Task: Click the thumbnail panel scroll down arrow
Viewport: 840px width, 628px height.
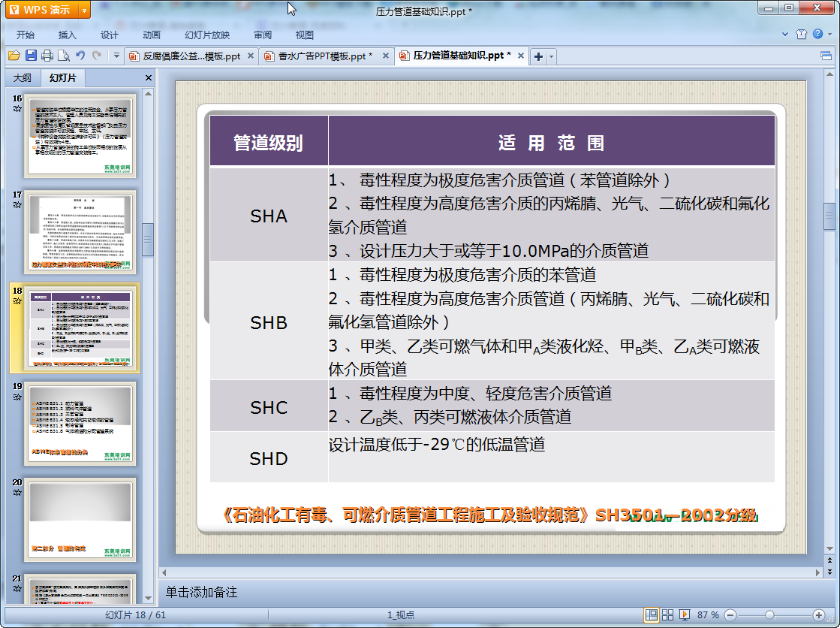Action: [149, 598]
